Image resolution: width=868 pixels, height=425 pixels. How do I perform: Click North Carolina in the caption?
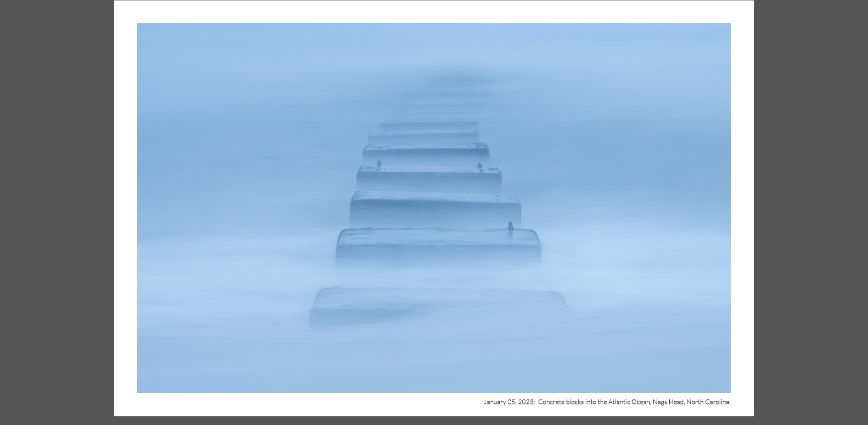pos(708,402)
